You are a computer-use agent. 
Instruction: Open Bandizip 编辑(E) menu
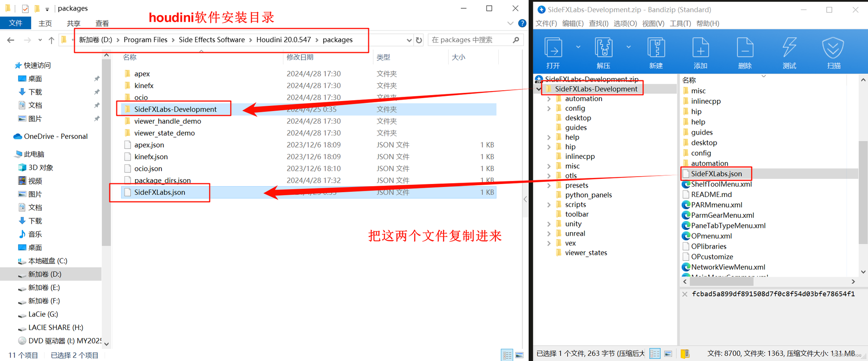[573, 23]
